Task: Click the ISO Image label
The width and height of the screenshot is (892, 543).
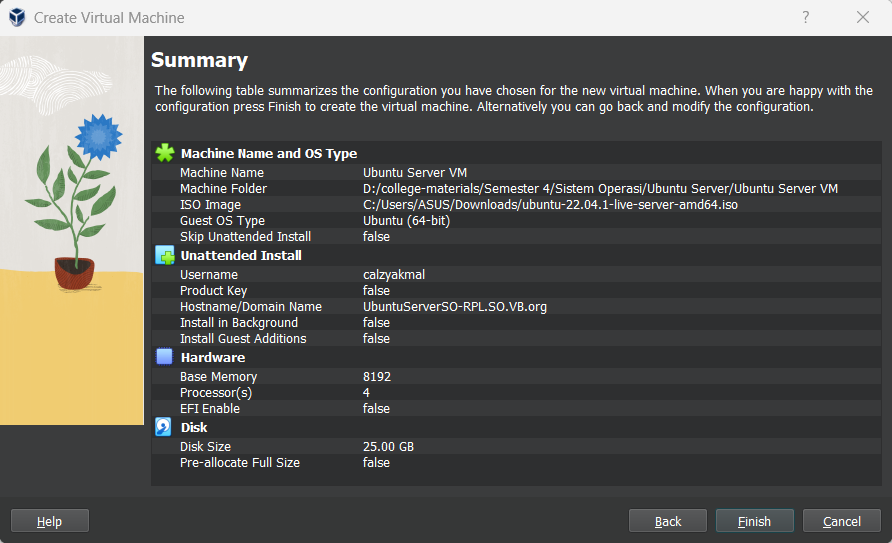Action: pyautogui.click(x=210, y=205)
